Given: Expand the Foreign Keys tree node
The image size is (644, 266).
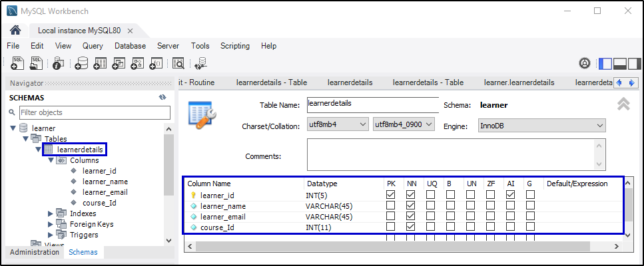Looking at the screenshot, I should (51, 224).
